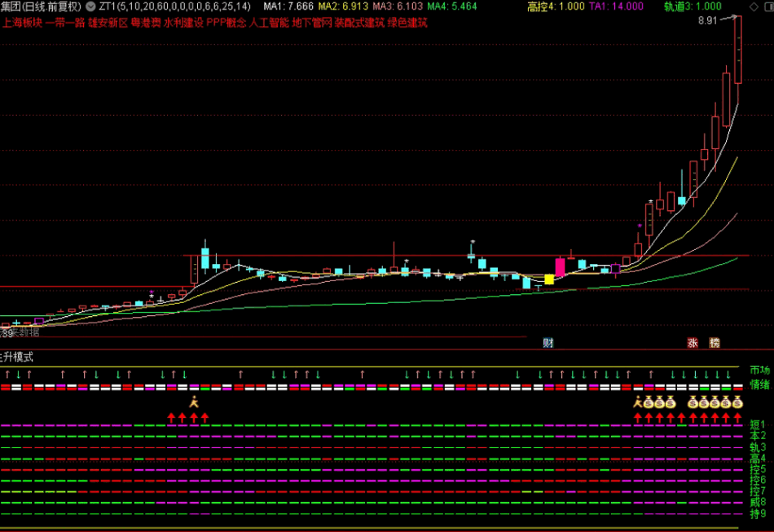Click the 持9 row label
Viewport: 774px width, 532px height.
(x=758, y=514)
